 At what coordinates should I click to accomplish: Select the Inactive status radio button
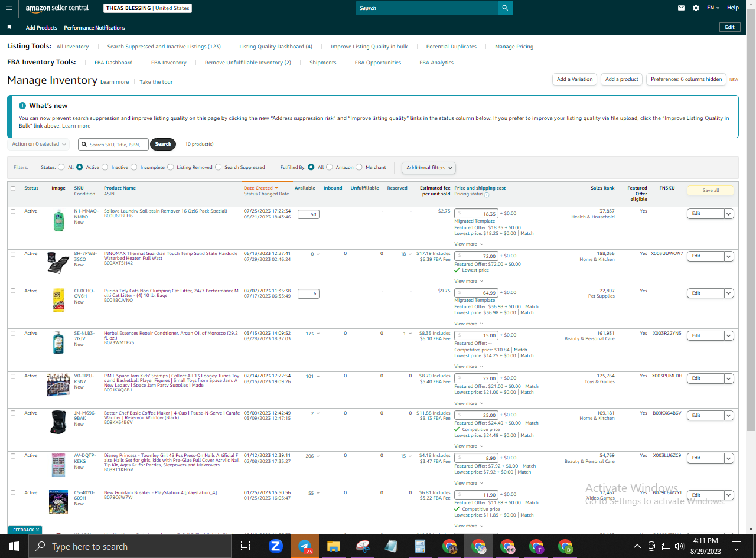[x=105, y=167]
